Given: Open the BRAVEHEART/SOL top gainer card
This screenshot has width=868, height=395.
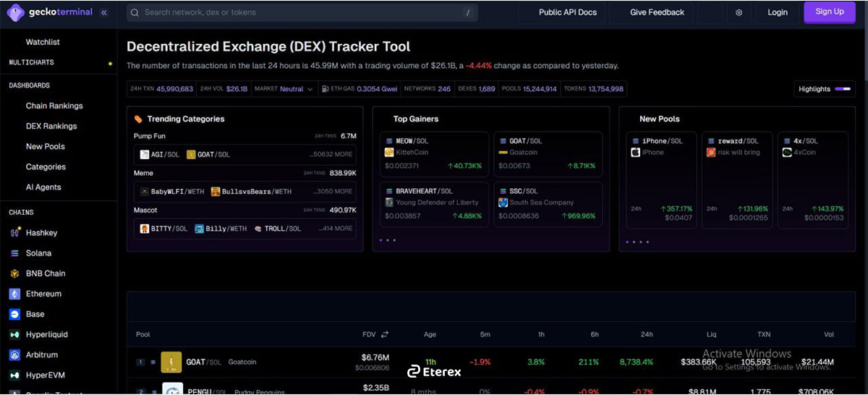Looking at the screenshot, I should (434, 204).
